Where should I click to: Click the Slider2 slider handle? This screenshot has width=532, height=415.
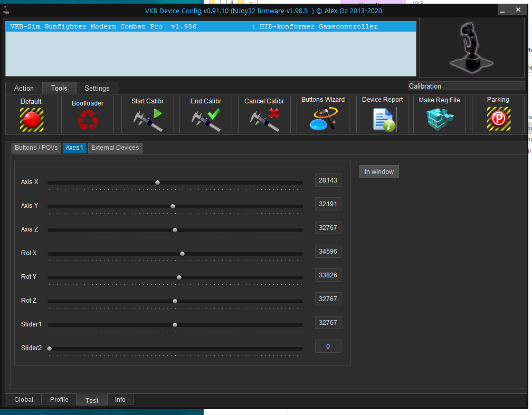click(50, 349)
